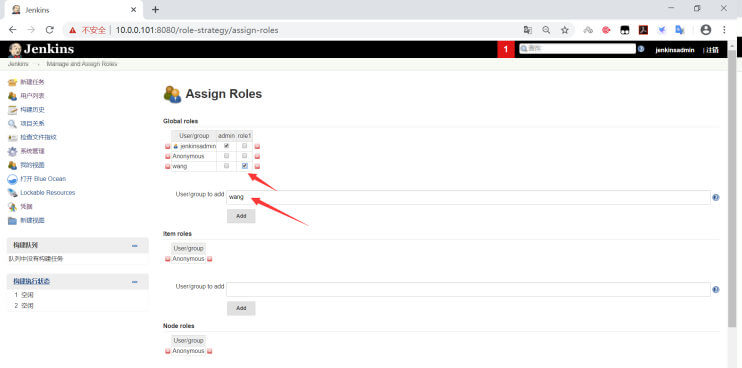
Task: Collapse the build executor status panel
Action: 134,282
